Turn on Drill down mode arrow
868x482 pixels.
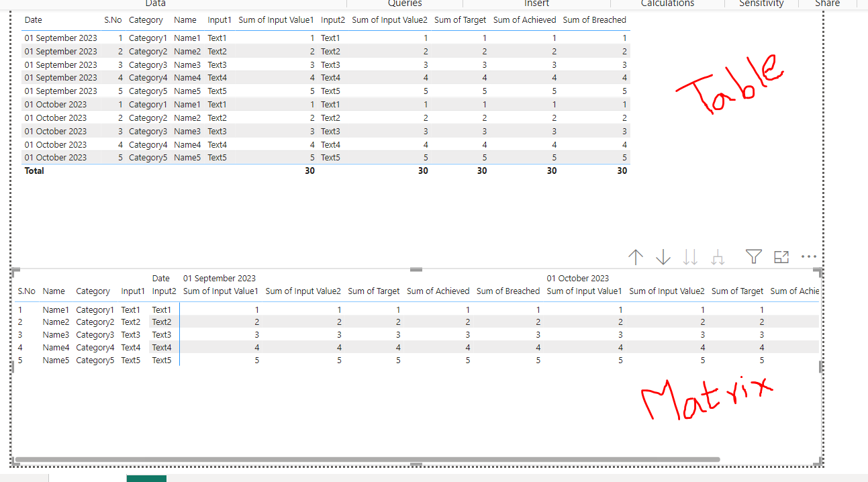663,257
